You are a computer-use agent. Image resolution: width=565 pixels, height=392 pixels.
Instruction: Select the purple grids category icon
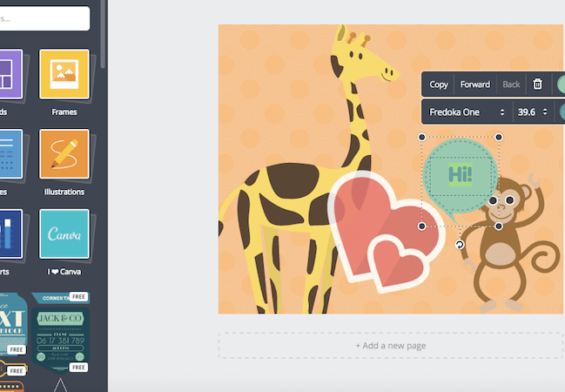[11, 74]
